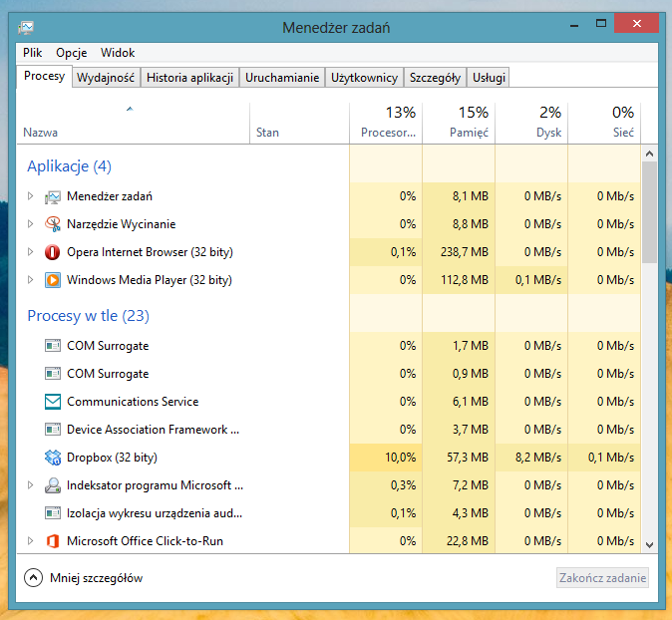Sort by the Stan column header

tap(299, 124)
